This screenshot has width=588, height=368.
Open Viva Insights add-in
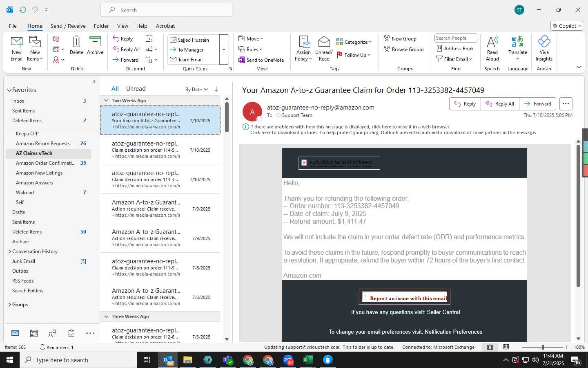coord(544,49)
